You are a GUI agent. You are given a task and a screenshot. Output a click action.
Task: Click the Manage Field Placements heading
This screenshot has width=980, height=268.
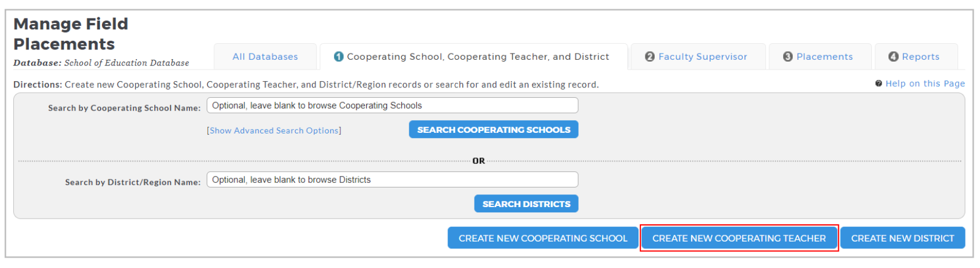pyautogui.click(x=71, y=34)
